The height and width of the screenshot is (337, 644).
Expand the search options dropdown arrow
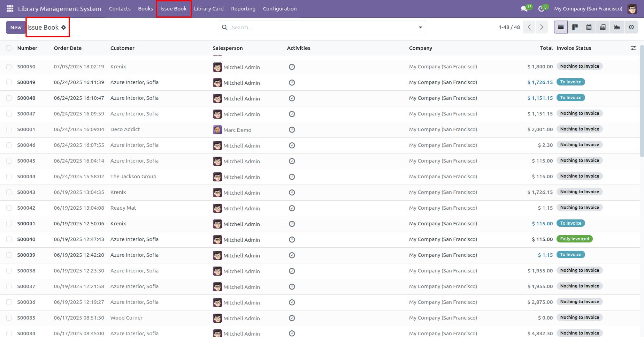420,28
